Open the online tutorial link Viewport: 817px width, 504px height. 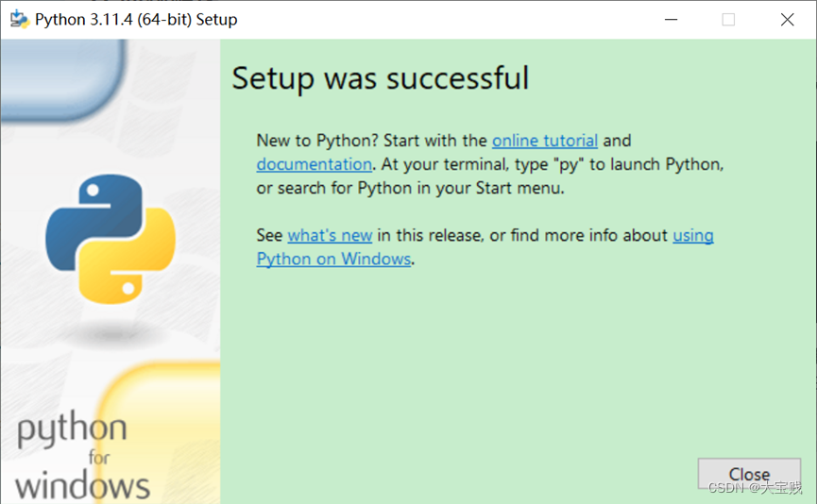[x=544, y=141]
